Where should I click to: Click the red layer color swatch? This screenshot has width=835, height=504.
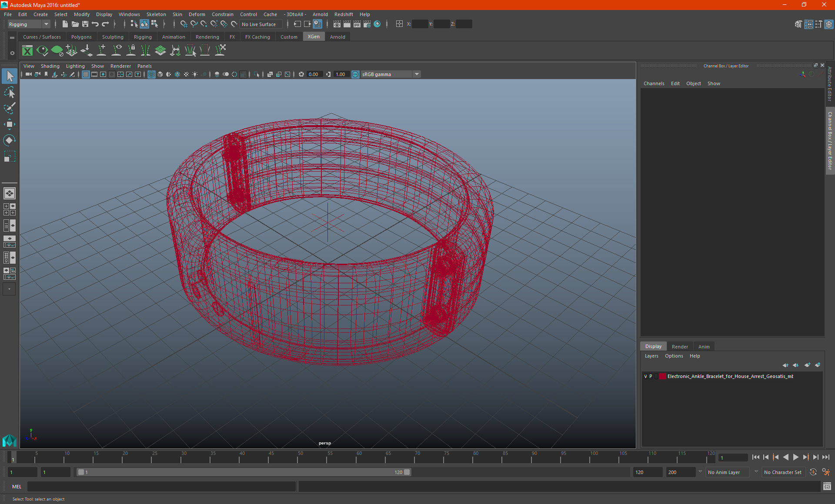(x=663, y=377)
